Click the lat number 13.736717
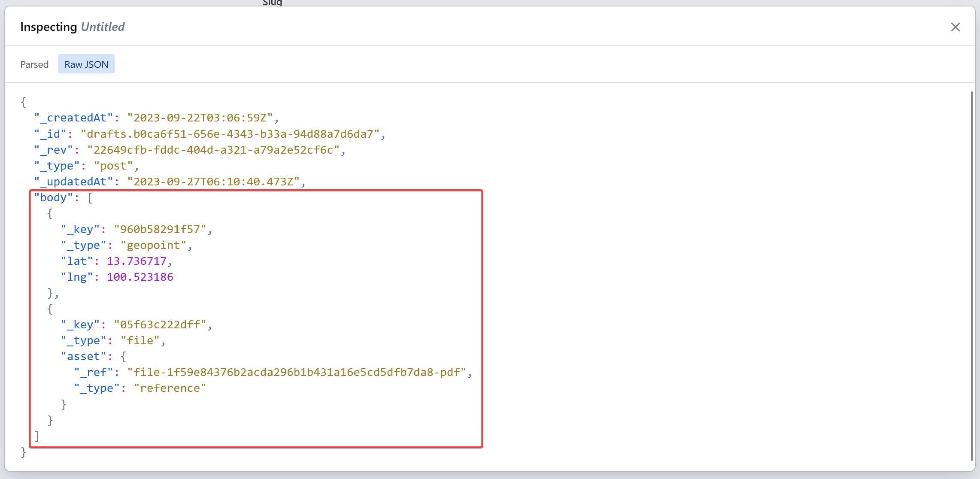The height and width of the screenshot is (479, 980). [x=137, y=261]
